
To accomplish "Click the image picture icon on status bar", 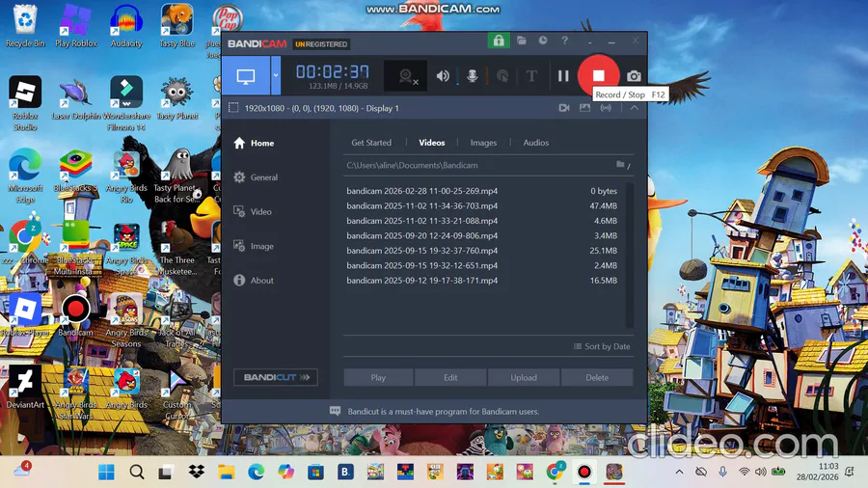I will point(584,108).
